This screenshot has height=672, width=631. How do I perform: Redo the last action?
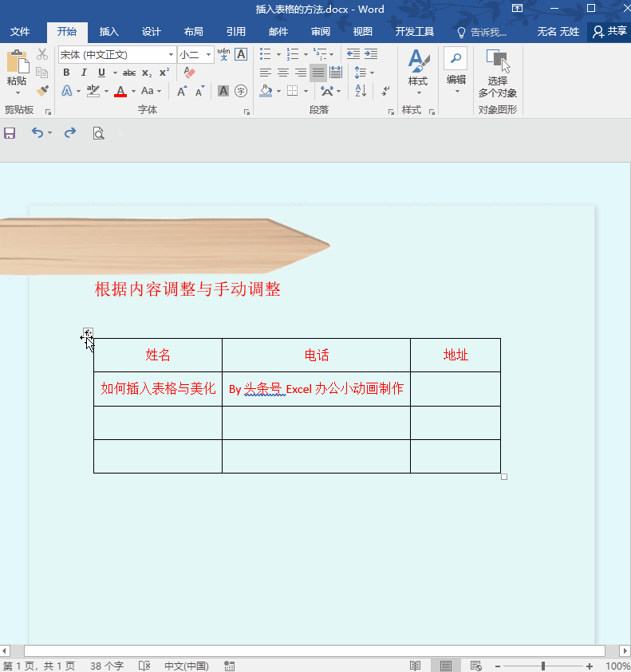tap(70, 133)
